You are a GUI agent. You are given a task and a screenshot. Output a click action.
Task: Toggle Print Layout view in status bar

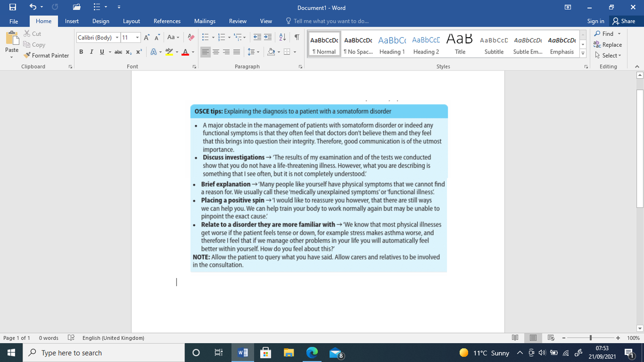533,338
